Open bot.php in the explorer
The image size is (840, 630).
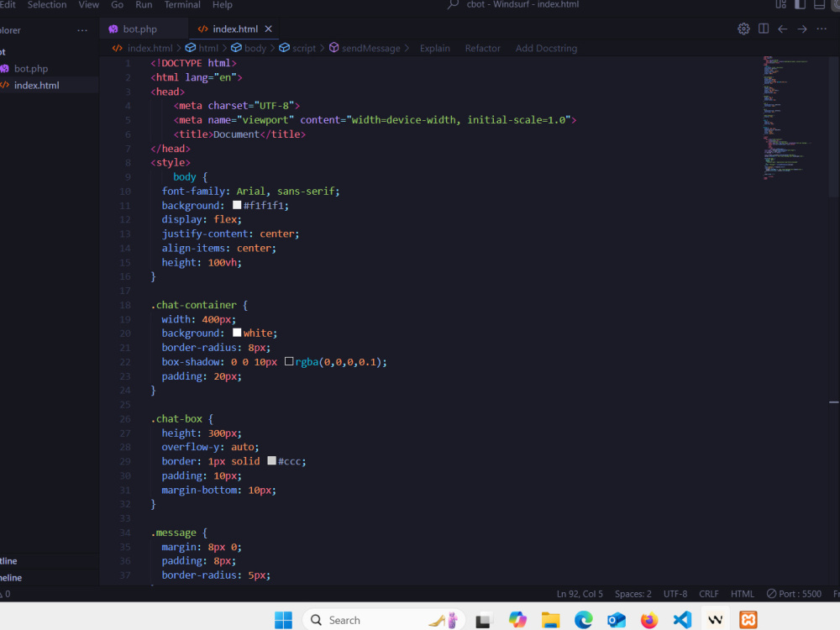[31, 69]
